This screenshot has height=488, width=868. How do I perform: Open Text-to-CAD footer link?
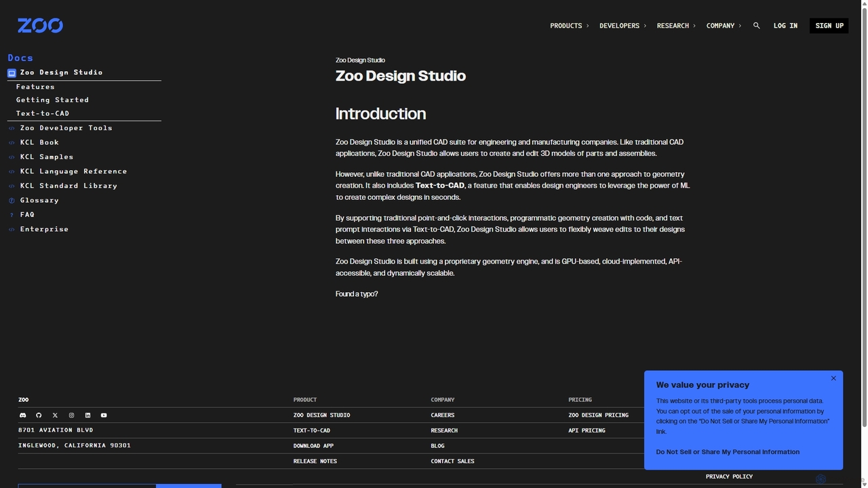coord(312,430)
